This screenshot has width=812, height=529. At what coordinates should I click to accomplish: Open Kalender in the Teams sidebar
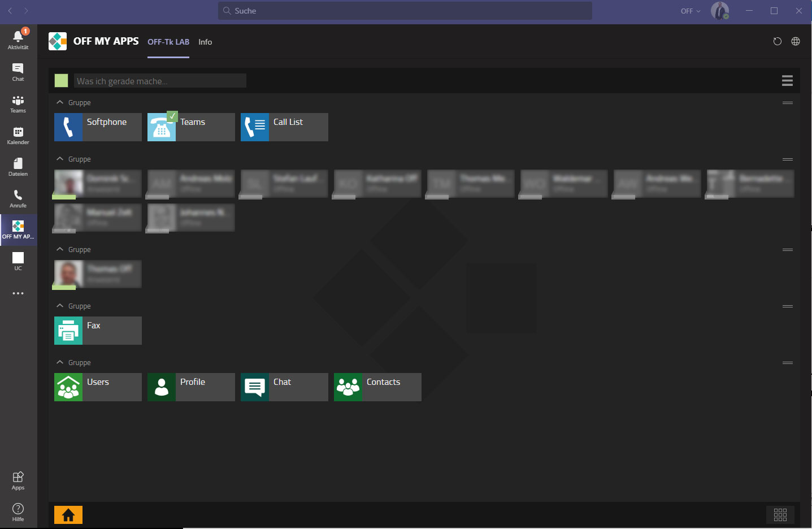click(x=18, y=136)
